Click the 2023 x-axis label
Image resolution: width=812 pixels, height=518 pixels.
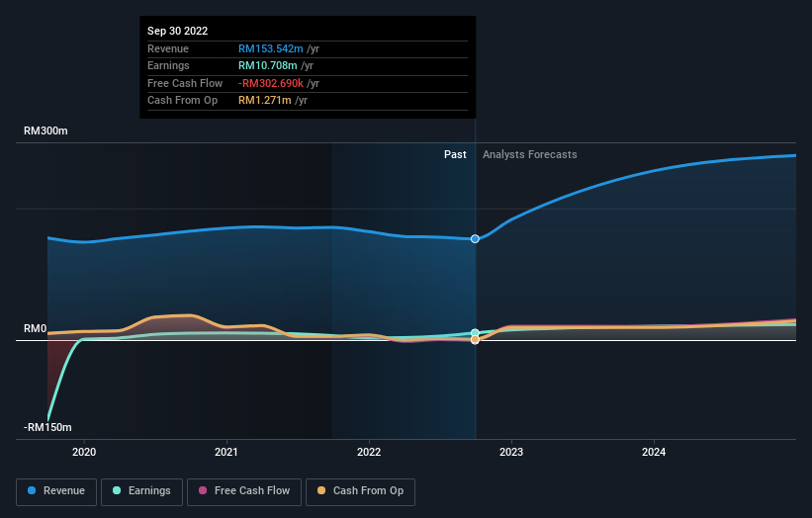pos(511,452)
